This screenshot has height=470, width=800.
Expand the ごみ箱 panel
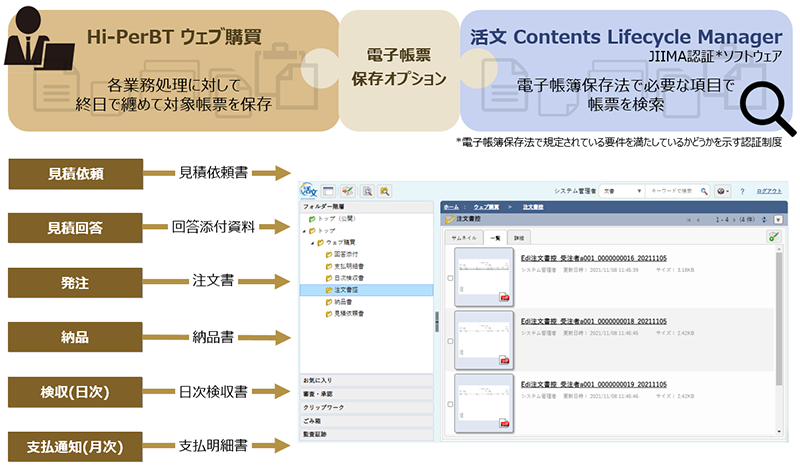coord(366,421)
